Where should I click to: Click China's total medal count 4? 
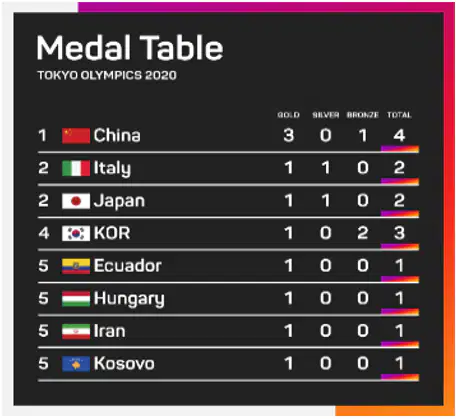point(399,135)
